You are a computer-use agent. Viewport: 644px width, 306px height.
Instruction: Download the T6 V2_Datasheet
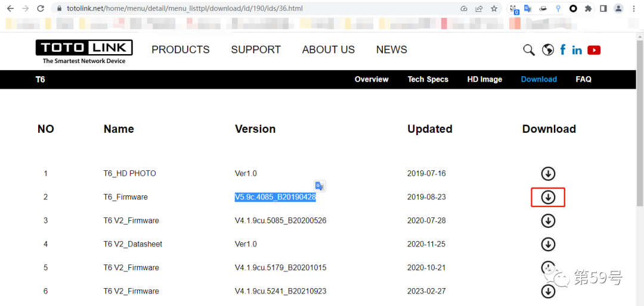point(548,245)
